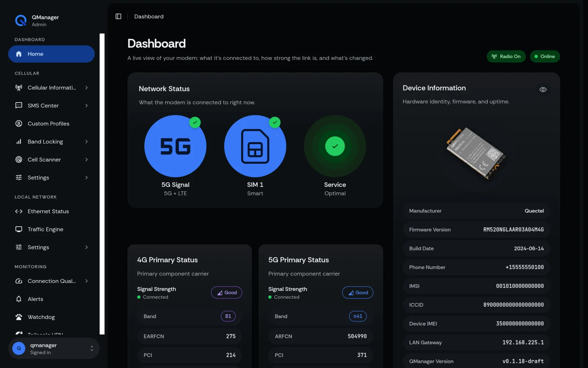Expand the Connection Quality chevron
This screenshot has height=368, width=588.
tap(86, 281)
